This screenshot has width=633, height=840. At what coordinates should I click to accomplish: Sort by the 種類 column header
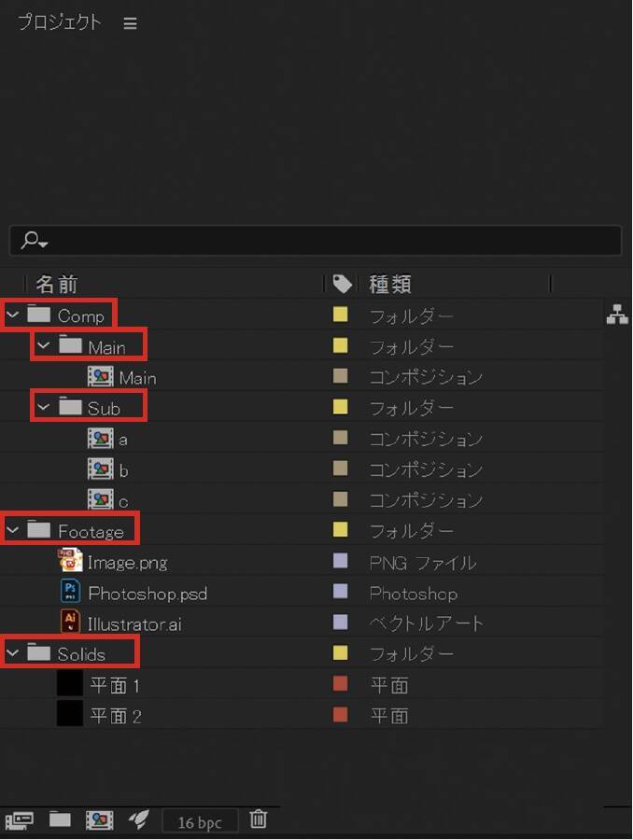(390, 284)
